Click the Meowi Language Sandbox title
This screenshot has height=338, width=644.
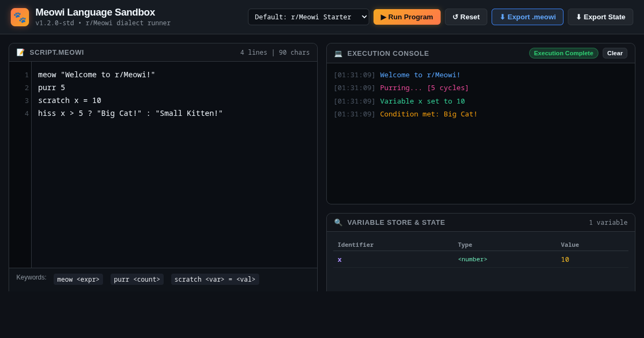click(x=95, y=12)
